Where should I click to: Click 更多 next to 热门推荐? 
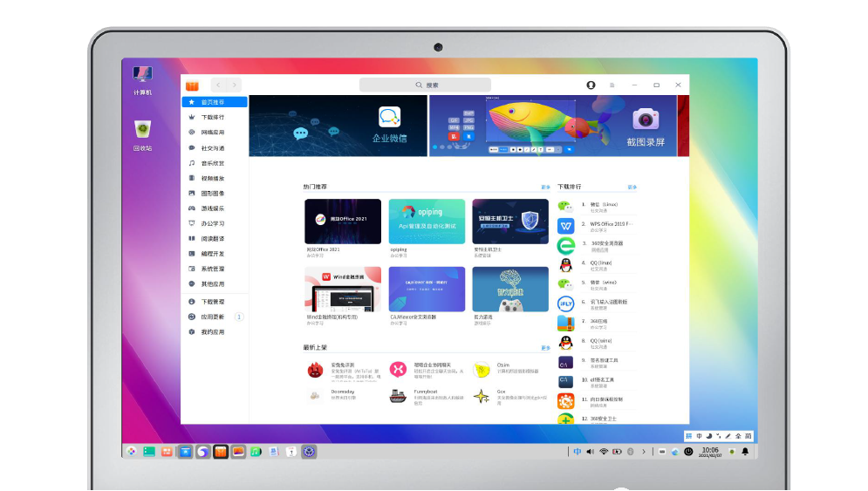(545, 188)
